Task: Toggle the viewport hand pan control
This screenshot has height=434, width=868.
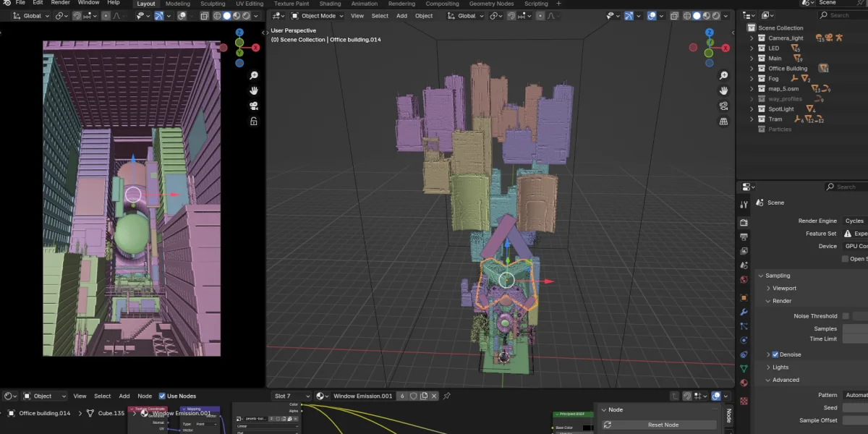Action: pyautogui.click(x=723, y=90)
